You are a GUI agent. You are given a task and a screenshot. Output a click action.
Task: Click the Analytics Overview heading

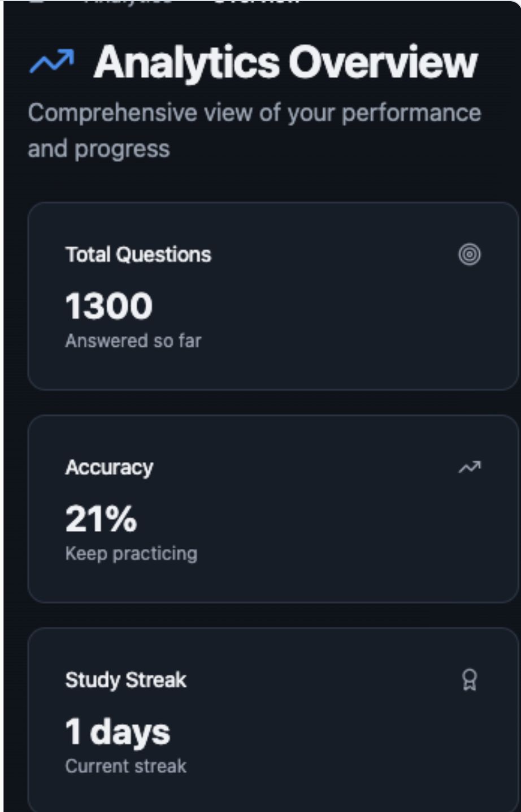(285, 62)
